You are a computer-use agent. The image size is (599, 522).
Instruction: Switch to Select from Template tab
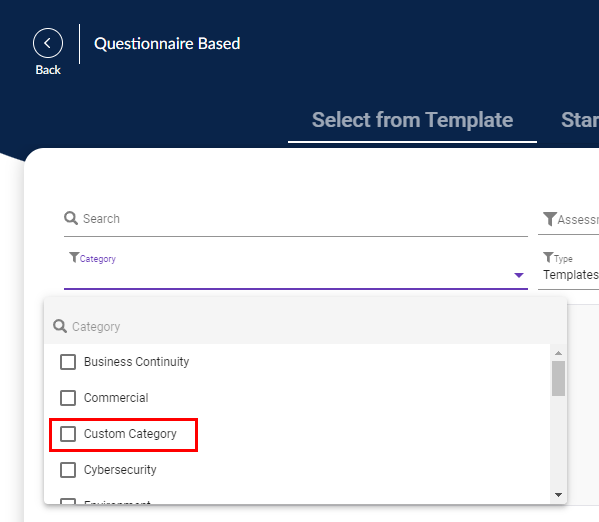(412, 120)
